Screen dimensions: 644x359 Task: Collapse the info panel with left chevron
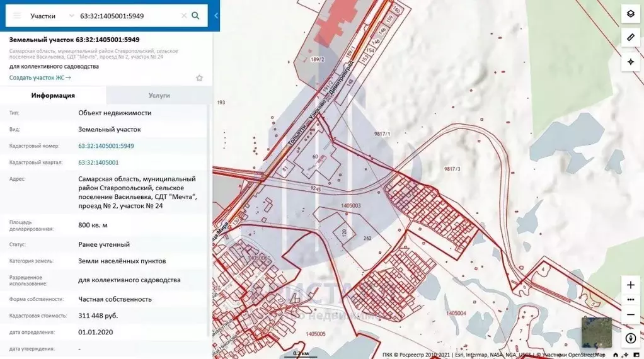coord(216,16)
